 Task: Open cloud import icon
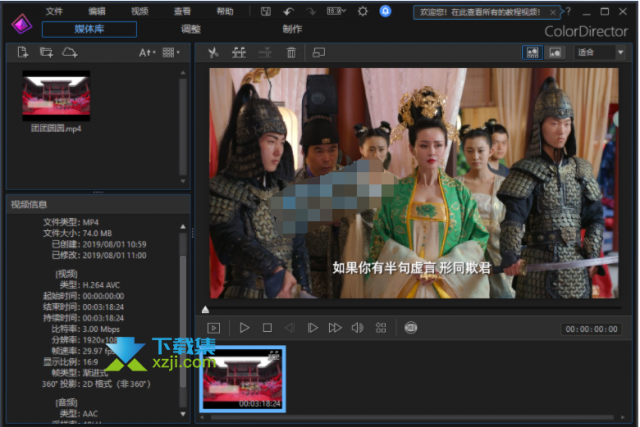tap(69, 52)
